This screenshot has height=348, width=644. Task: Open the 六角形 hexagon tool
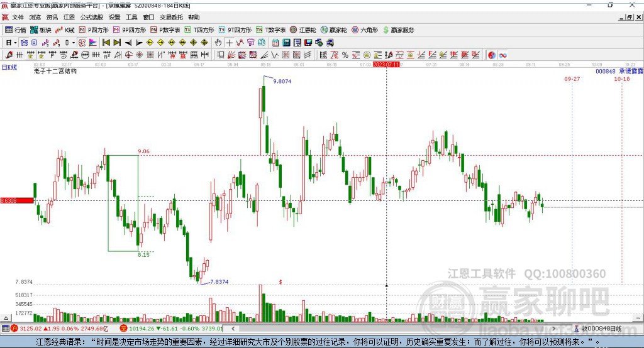365,30
